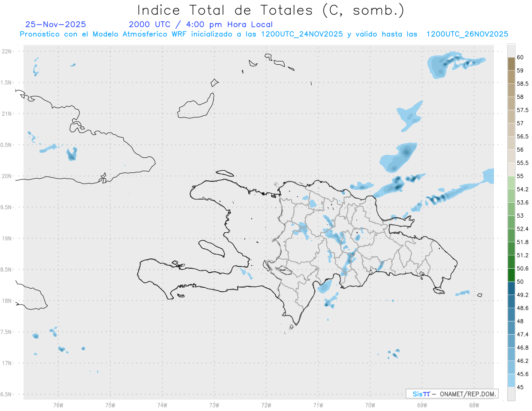
Task: Click the '75W' longitude label
Action: (x=110, y=405)
